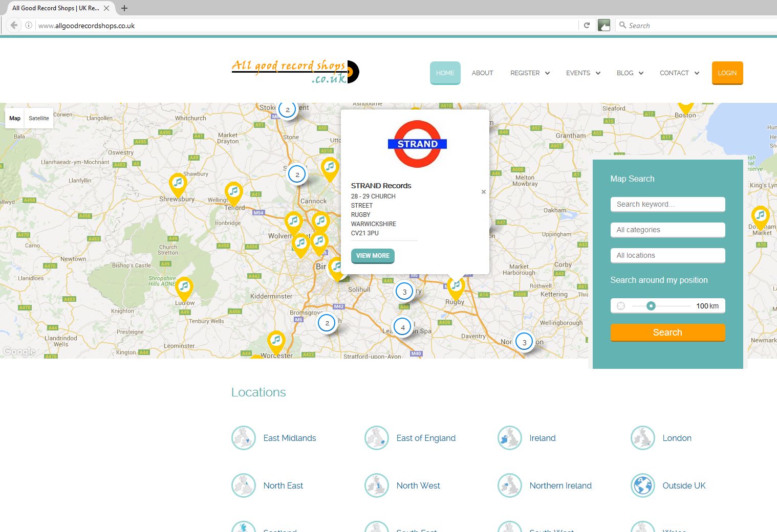This screenshot has width=777, height=532.
Task: Click the site information icon by URL
Action: point(29,25)
